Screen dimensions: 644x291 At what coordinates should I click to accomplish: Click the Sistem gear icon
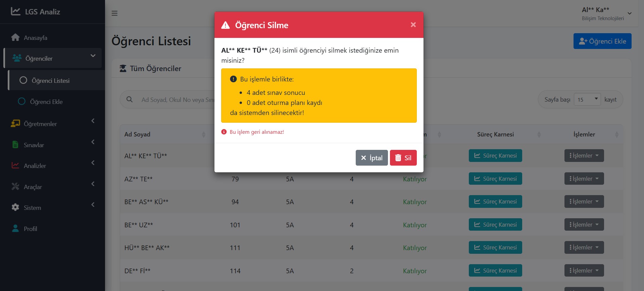(x=15, y=208)
